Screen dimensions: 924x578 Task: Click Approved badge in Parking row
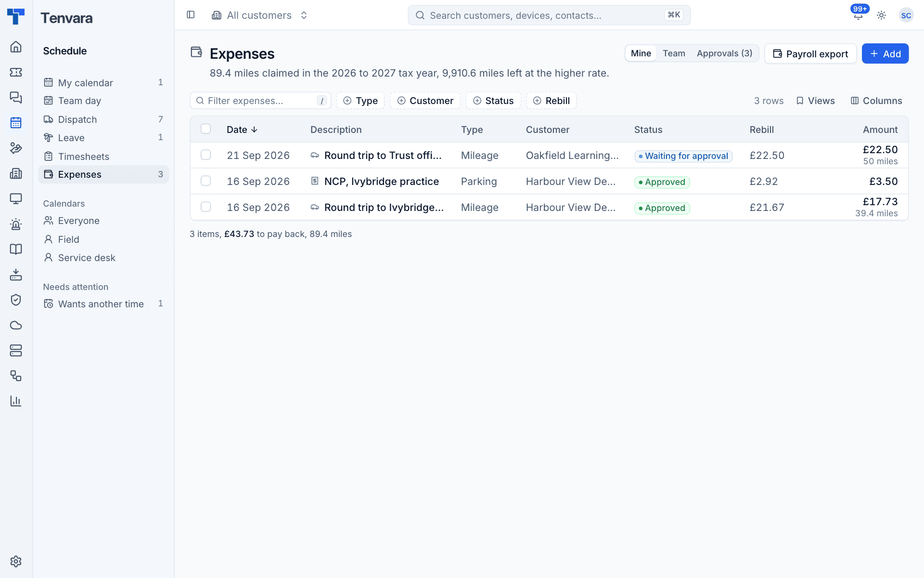[662, 182]
